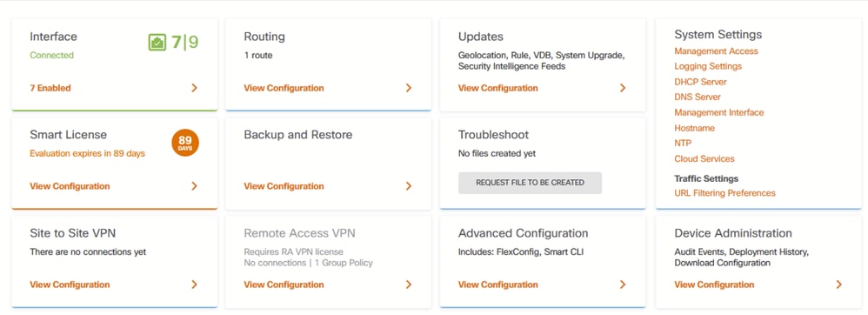The height and width of the screenshot is (315, 868).
Task: Click the Updates card chevron arrow
Action: (623, 88)
